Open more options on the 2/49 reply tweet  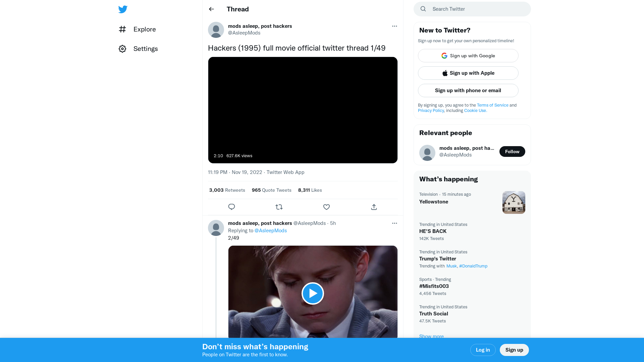(x=394, y=223)
